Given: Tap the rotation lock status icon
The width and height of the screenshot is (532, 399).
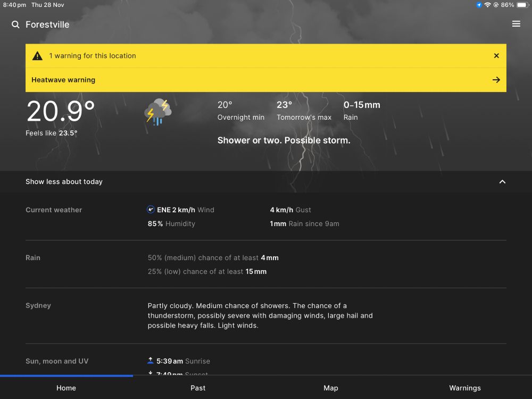Looking at the screenshot, I should [x=496, y=5].
